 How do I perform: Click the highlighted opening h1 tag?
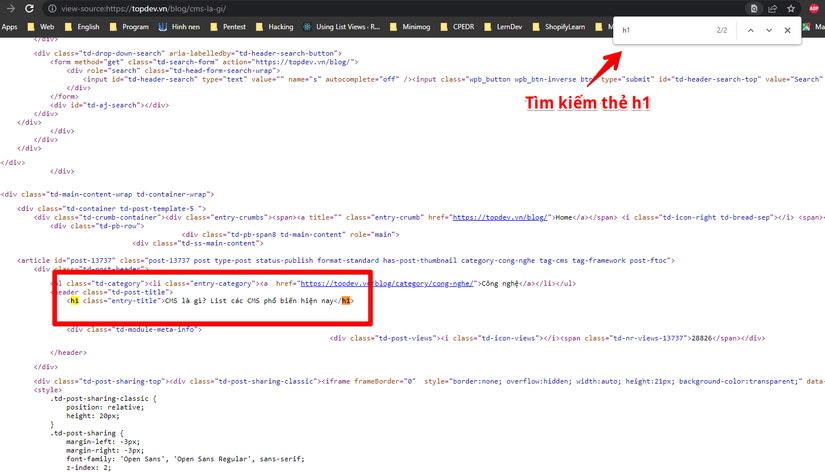74,301
